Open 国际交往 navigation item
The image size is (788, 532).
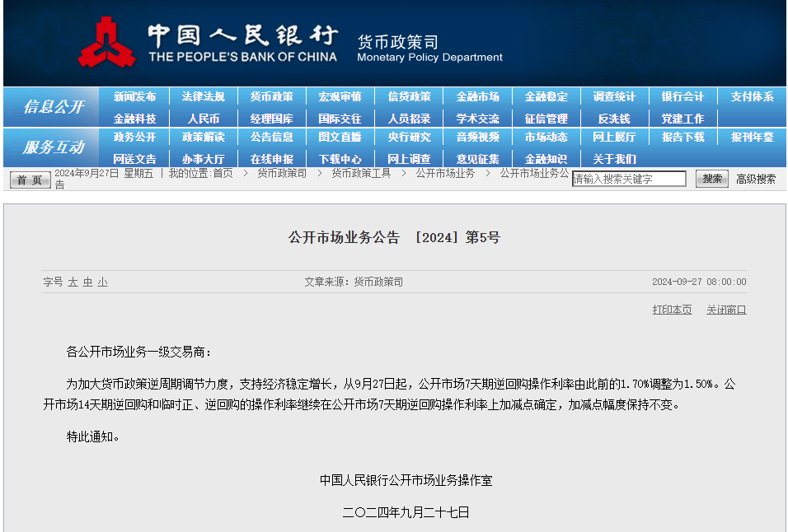click(x=340, y=119)
